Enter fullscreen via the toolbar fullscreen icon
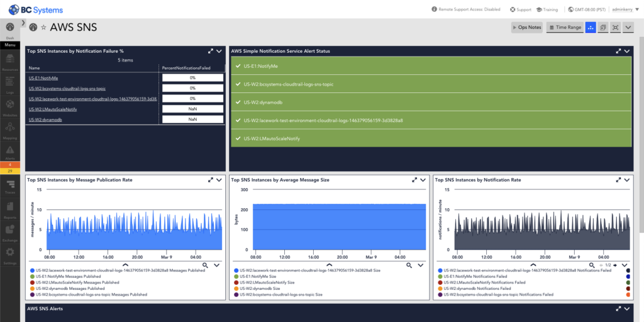Image resolution: width=644 pixels, height=322 pixels. 615,28
